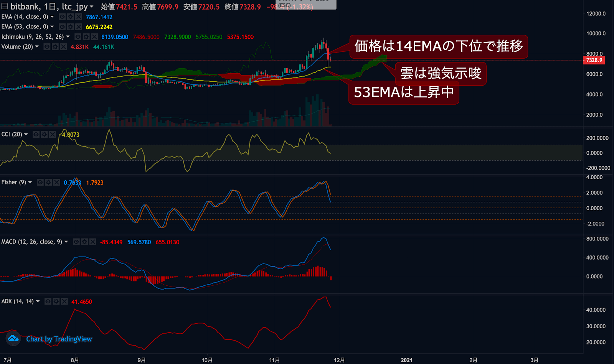
Task: Toggle MACD indicator visibility eye
Action: (76, 242)
